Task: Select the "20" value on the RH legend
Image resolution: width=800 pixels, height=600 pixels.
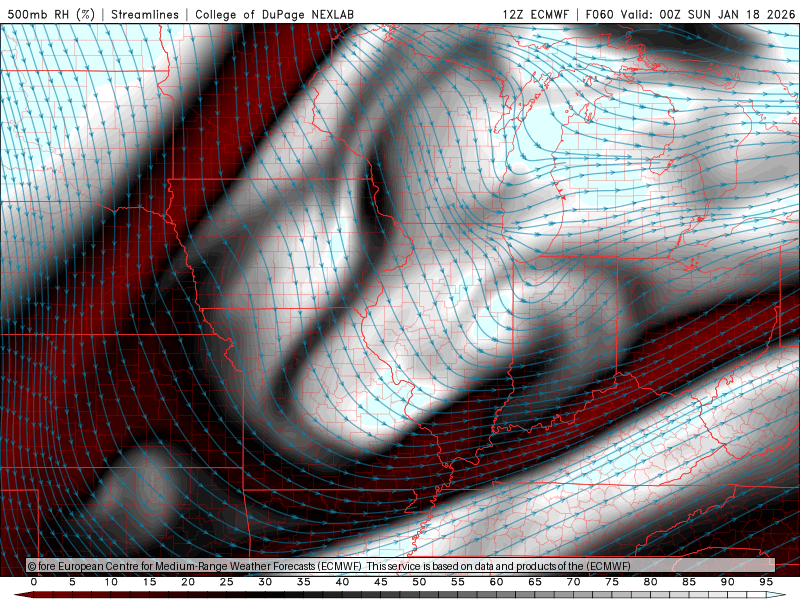Action: coord(188,582)
